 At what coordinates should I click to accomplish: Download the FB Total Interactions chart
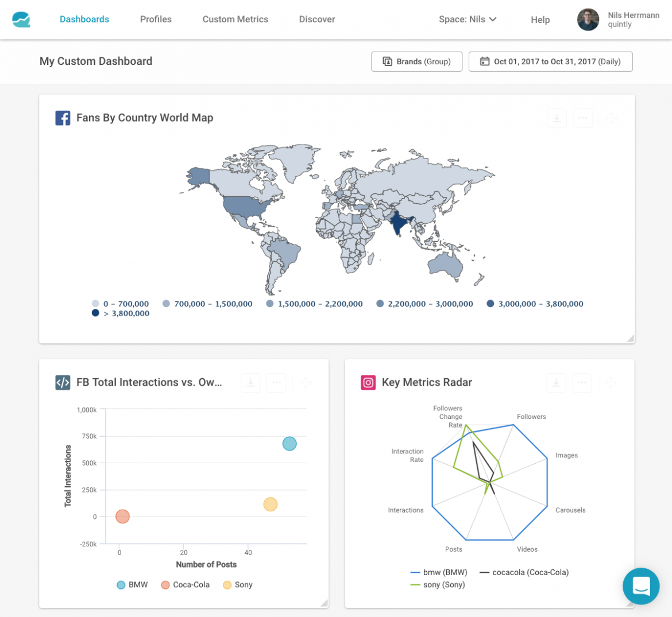(250, 382)
